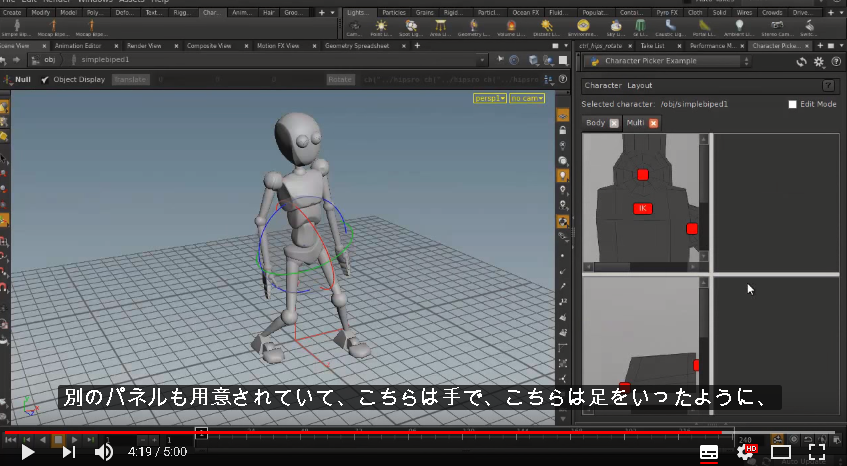Open the left shelf set options arrow
The image size is (847, 466).
tap(332, 12)
